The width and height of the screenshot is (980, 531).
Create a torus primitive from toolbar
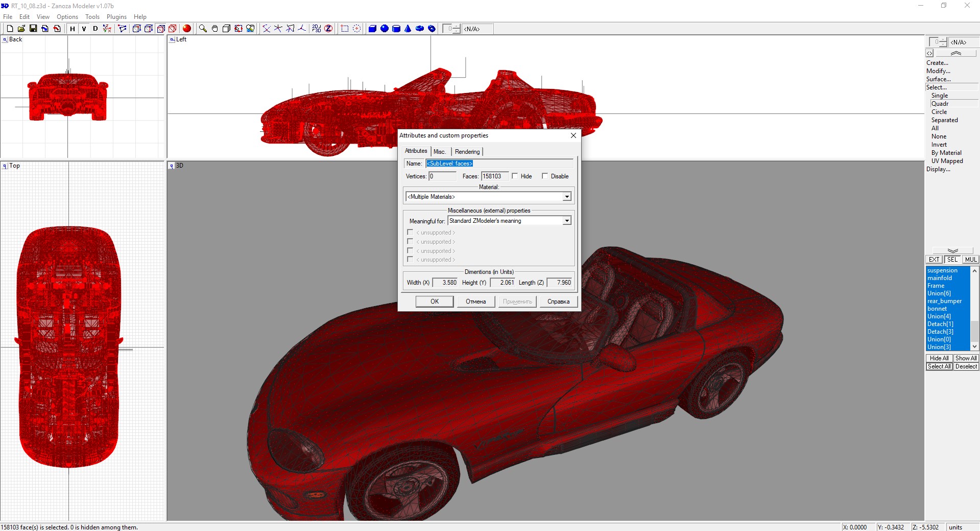coord(420,29)
